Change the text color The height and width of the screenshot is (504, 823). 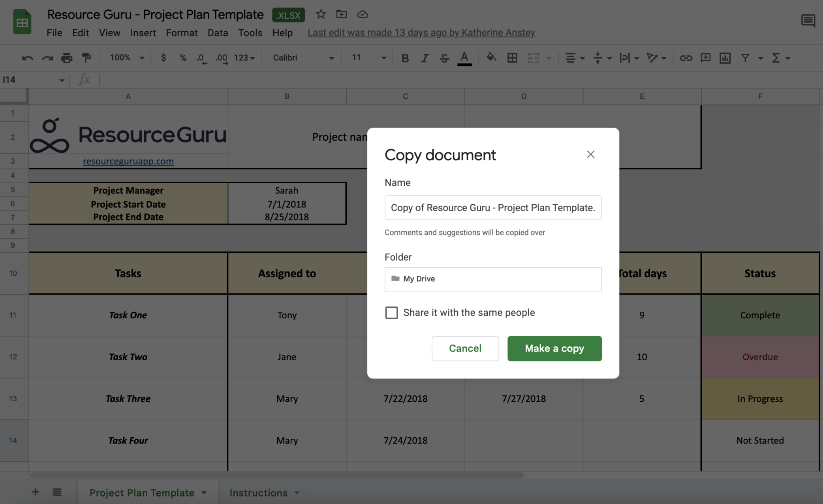pos(464,58)
